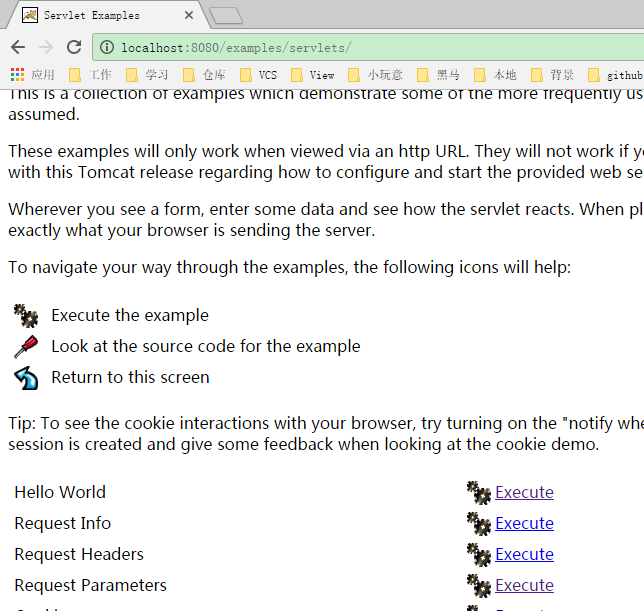This screenshot has width=644, height=611.
Task: Open the github bookmark folder
Action: pyautogui.click(x=615, y=75)
